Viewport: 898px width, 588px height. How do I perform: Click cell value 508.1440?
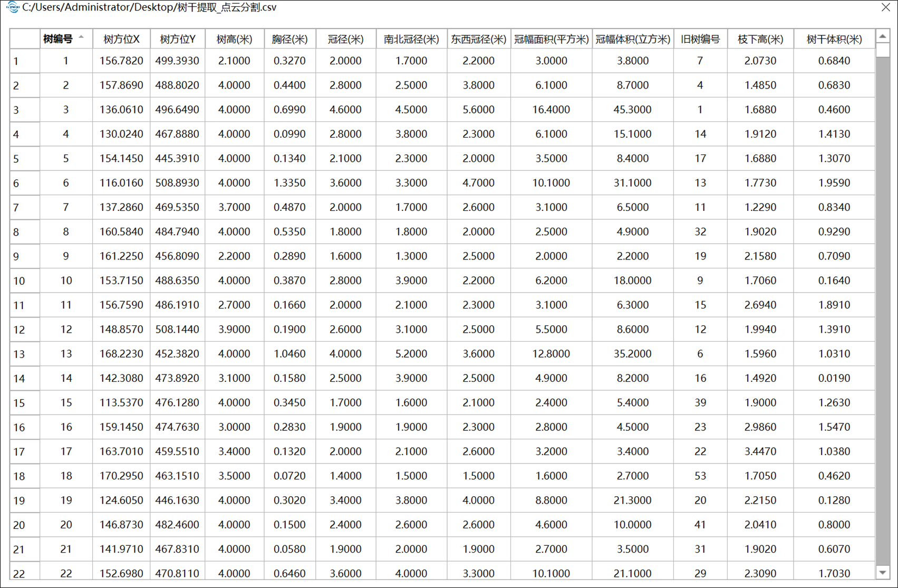(177, 330)
